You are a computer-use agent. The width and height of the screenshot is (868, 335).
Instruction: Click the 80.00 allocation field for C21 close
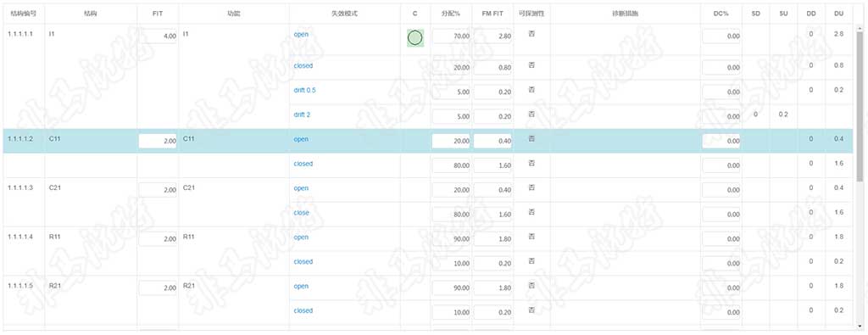point(451,215)
